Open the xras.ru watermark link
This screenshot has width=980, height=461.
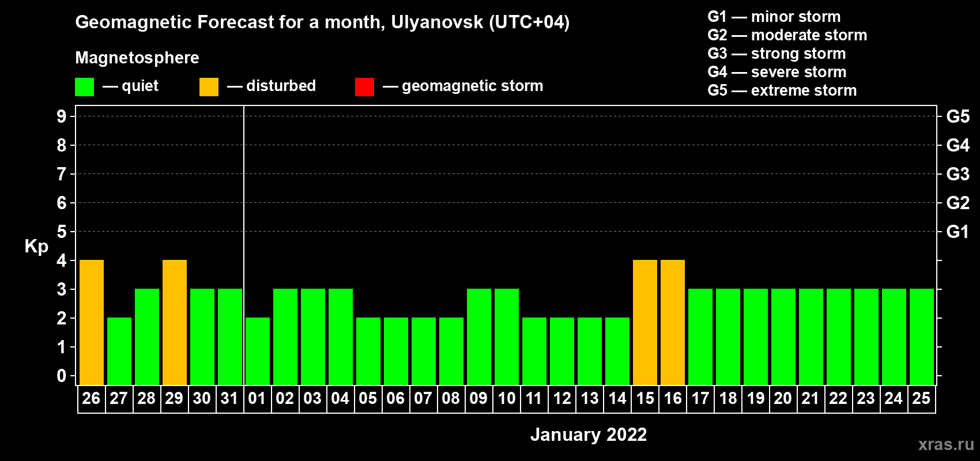[945, 444]
